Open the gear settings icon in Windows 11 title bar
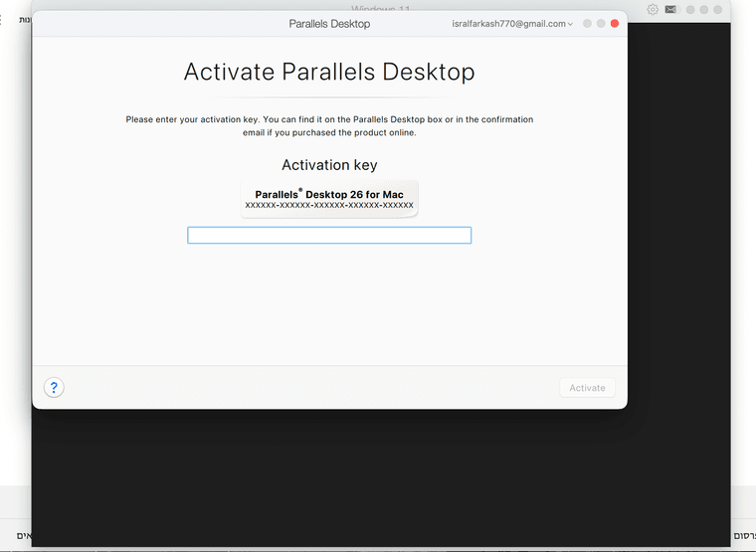The image size is (756, 552). tap(653, 9)
